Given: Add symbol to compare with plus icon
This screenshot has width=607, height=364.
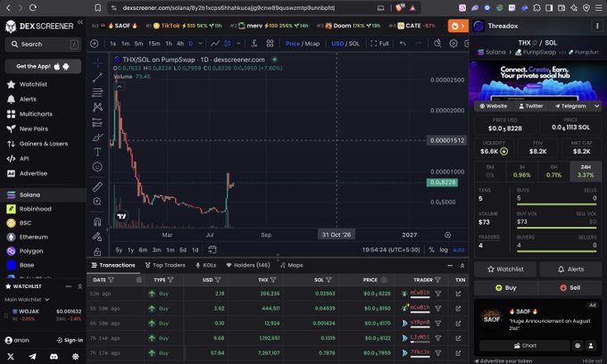Looking at the screenshot, I should click(x=94, y=44).
